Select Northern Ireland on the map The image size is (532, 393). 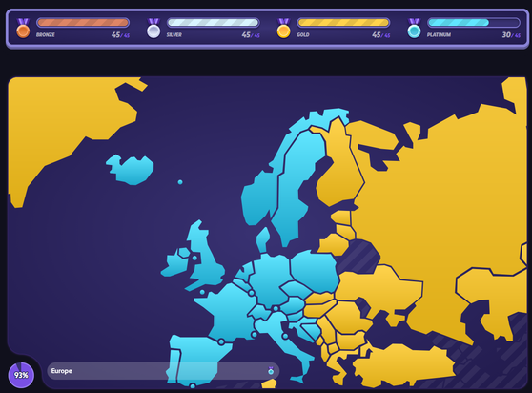tap(184, 253)
